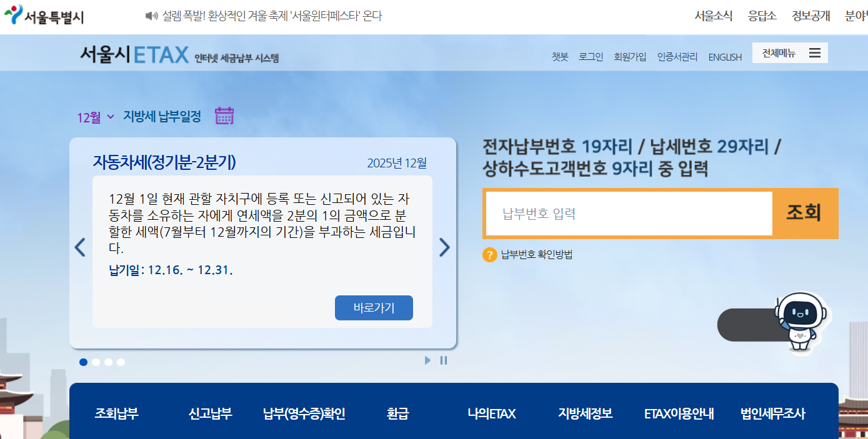Image resolution: width=868 pixels, height=439 pixels.
Task: Open the 납부(영수증)확인 menu
Action: (304, 413)
